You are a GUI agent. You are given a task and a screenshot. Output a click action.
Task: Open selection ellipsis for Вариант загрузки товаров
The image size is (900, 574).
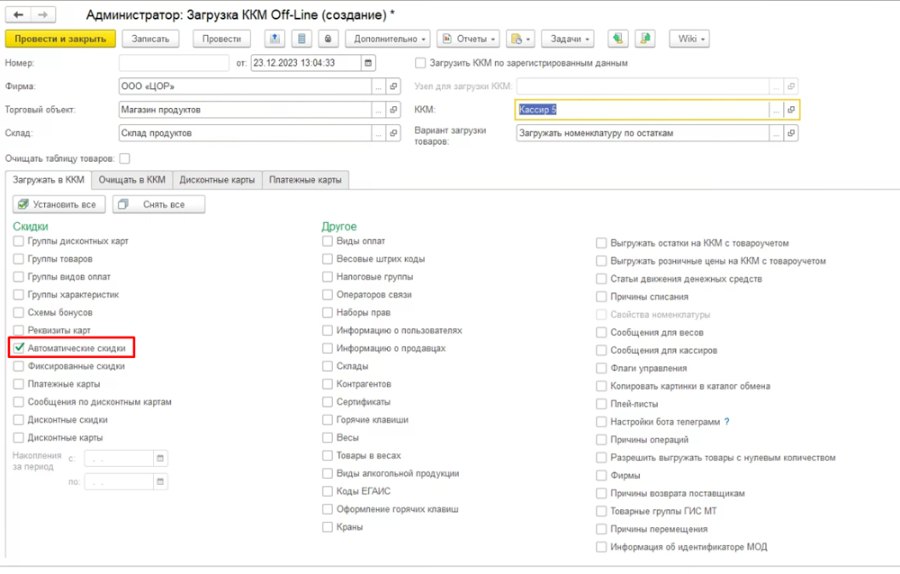[x=776, y=133]
